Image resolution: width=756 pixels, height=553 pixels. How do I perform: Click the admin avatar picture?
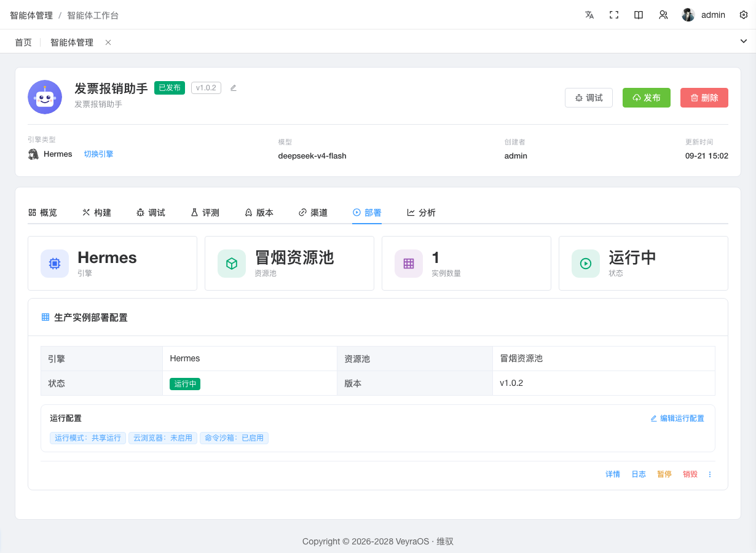click(688, 15)
